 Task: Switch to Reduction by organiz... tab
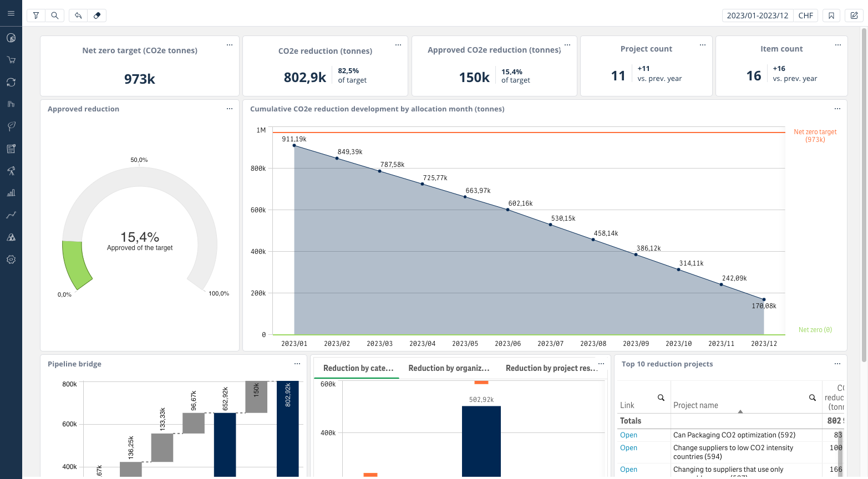[x=449, y=368]
